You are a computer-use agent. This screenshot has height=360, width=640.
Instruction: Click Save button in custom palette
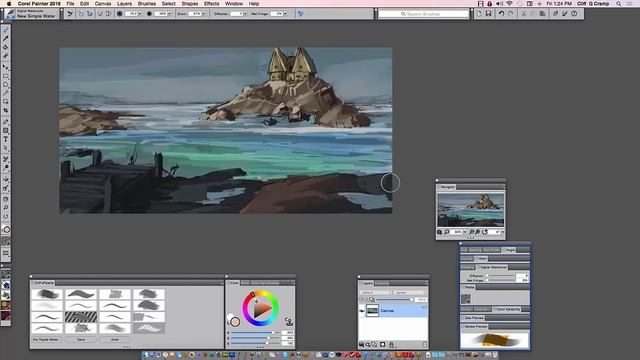(81, 340)
